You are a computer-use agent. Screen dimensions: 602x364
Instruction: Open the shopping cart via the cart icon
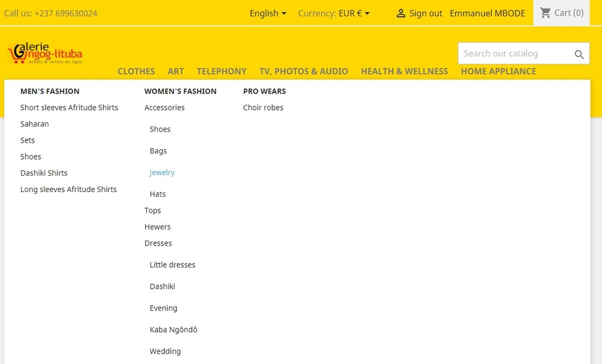[545, 12]
